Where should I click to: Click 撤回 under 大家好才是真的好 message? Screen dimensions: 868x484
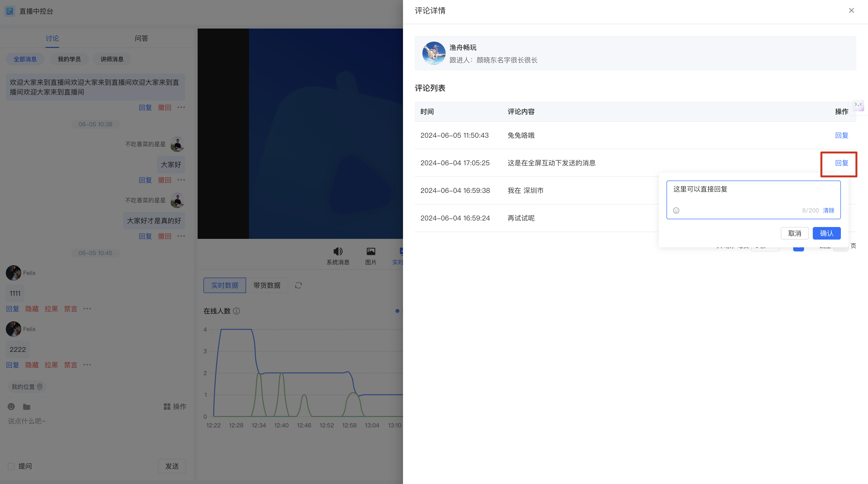coord(164,236)
